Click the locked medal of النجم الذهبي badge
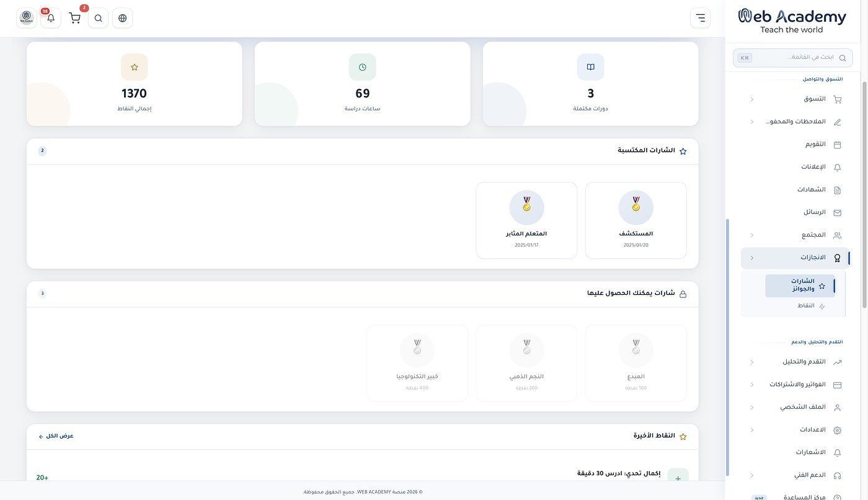Viewport: 868px width, 500px height. pyautogui.click(x=527, y=350)
